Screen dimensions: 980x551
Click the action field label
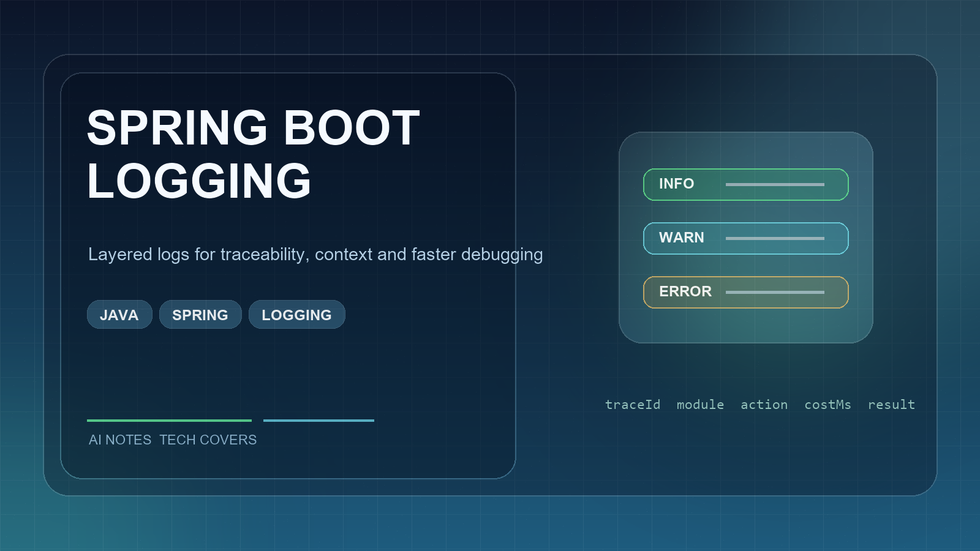point(764,405)
